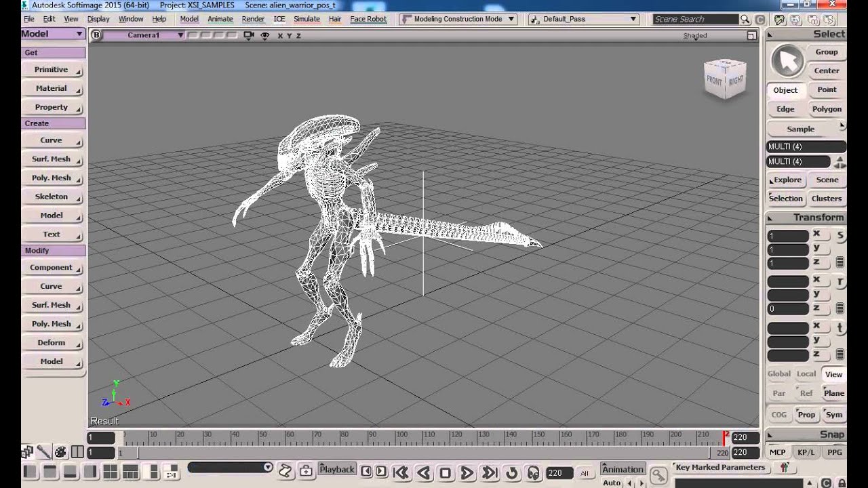Click the script editor scroll icon
Viewport: 868px width, 488px height.
(285, 470)
